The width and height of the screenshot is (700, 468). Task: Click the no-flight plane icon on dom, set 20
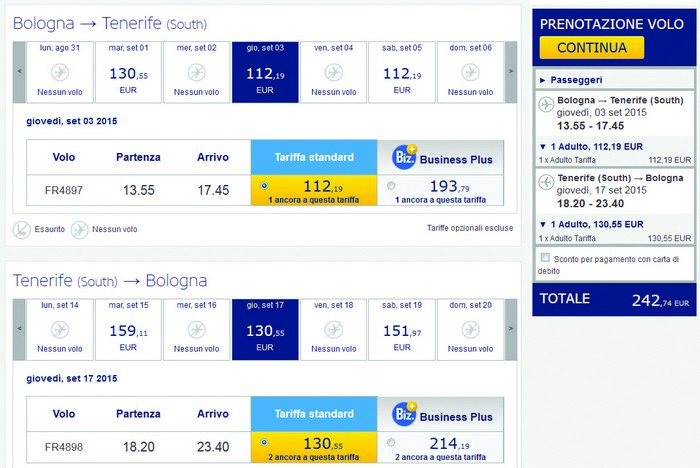(x=471, y=330)
